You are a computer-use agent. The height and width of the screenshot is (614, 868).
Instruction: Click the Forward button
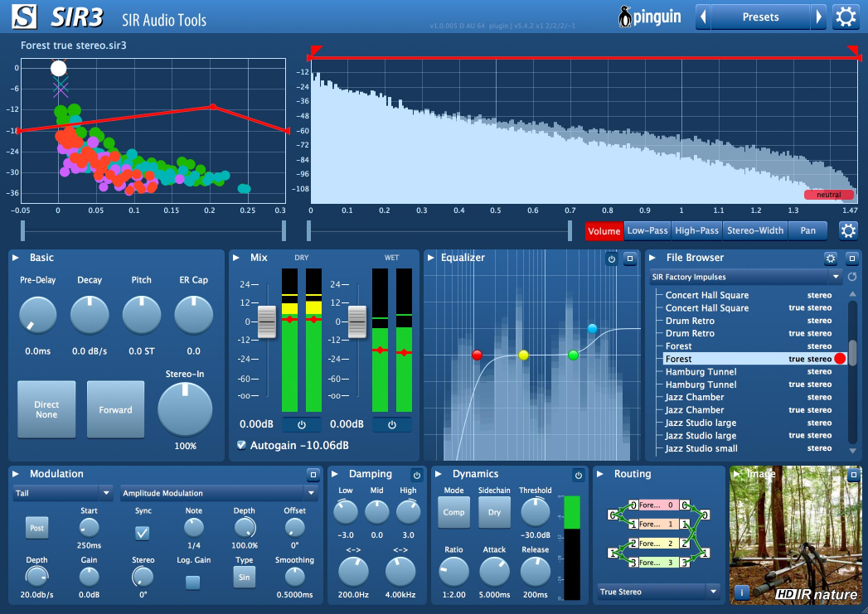pos(115,410)
